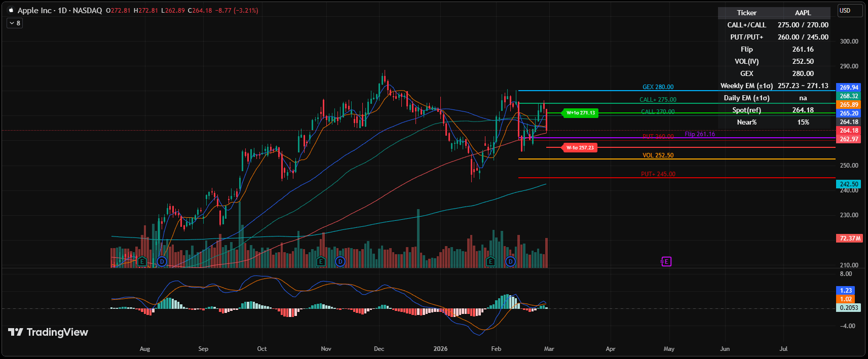Screen dimensions: 868x359
Task: Click the Dec label on time axis
Action: point(379,349)
